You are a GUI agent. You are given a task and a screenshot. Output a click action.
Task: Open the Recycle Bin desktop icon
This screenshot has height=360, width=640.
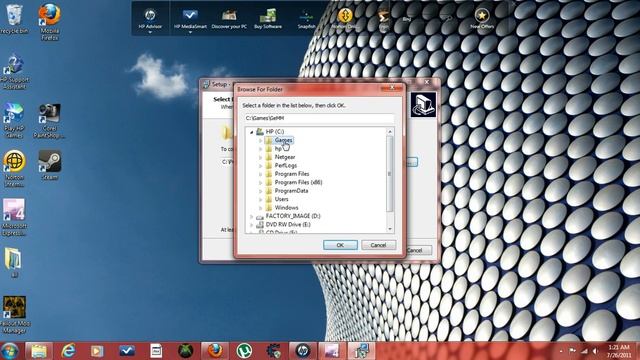(14, 19)
